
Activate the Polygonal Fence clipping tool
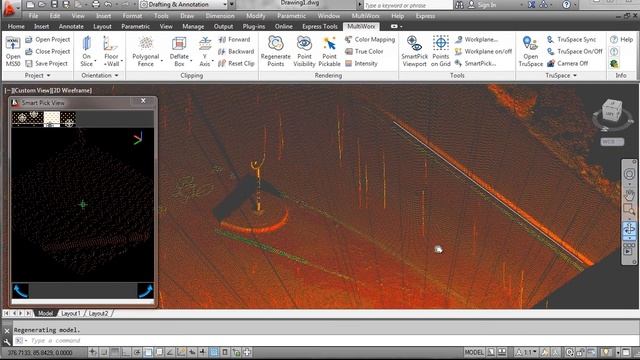tap(146, 51)
